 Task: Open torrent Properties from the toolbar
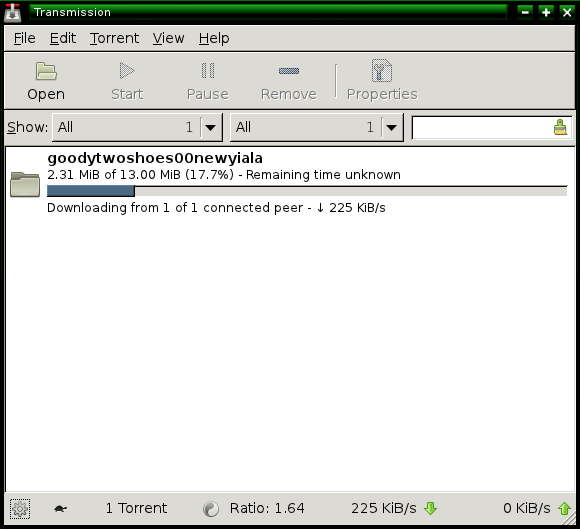click(x=382, y=70)
